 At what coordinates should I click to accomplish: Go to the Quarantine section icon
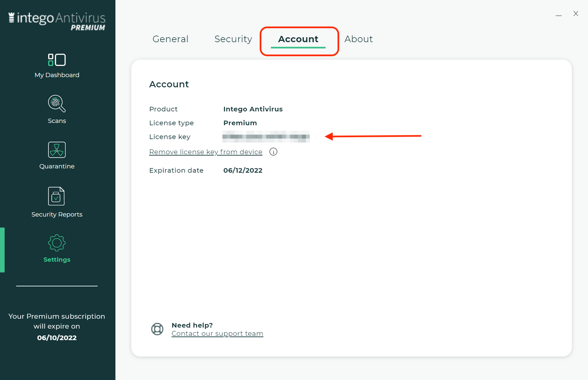coord(57,150)
